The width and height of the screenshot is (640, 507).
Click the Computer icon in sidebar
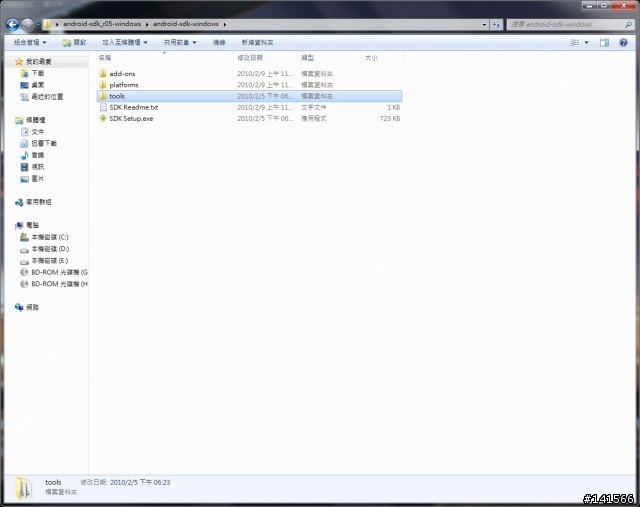pos(19,225)
